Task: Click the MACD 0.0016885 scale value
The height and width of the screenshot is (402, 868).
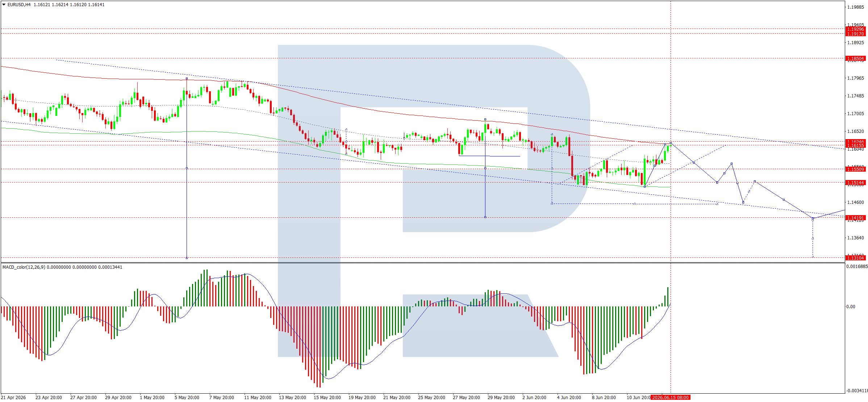Action: point(857,267)
